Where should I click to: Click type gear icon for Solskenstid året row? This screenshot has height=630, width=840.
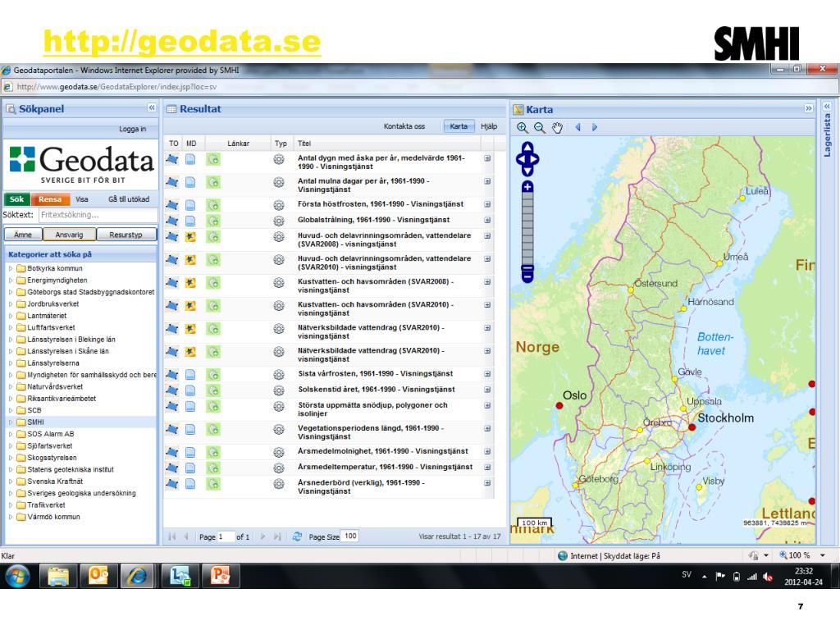(279, 390)
